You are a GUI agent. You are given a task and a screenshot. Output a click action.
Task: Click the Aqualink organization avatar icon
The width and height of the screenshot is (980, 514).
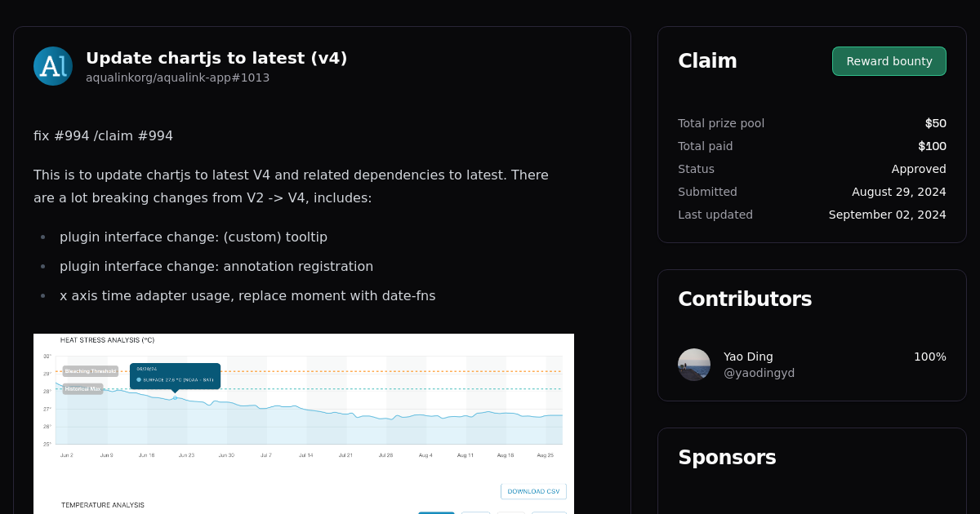(52, 65)
